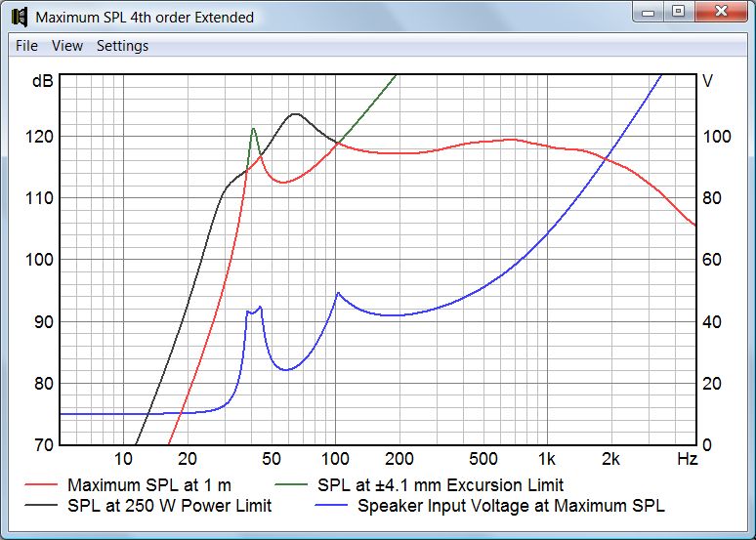Click the 110 dB axis label

(x=38, y=197)
